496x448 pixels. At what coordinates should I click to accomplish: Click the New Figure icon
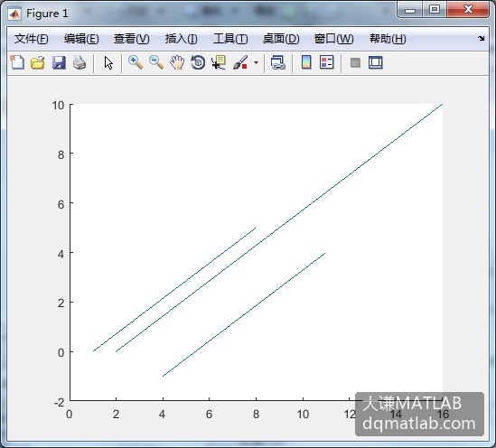pyautogui.click(x=17, y=62)
